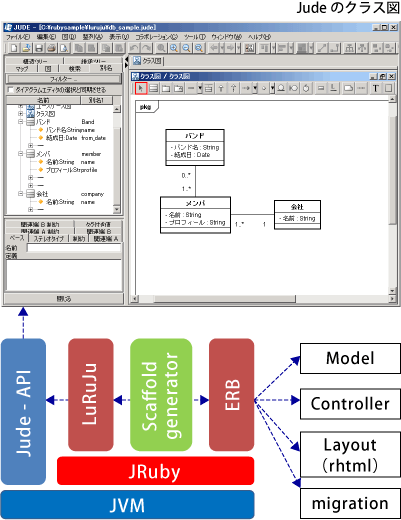The height and width of the screenshot is (520, 401).
Task: Click the 別名1 column header
Action: pyautogui.click(x=96, y=100)
